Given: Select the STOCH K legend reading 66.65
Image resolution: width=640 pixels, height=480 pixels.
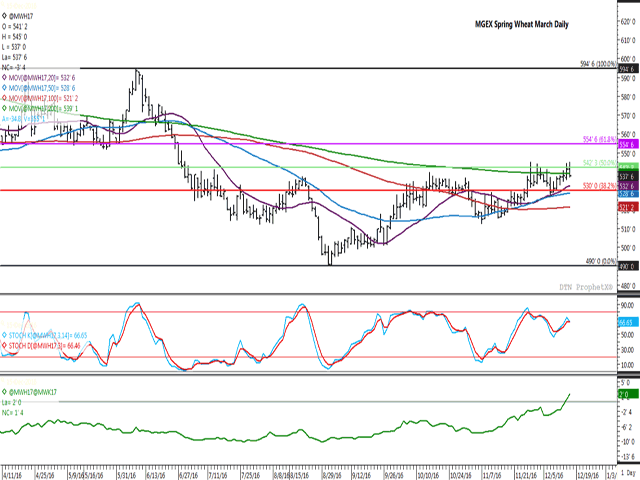Looking at the screenshot, I should tap(48, 336).
